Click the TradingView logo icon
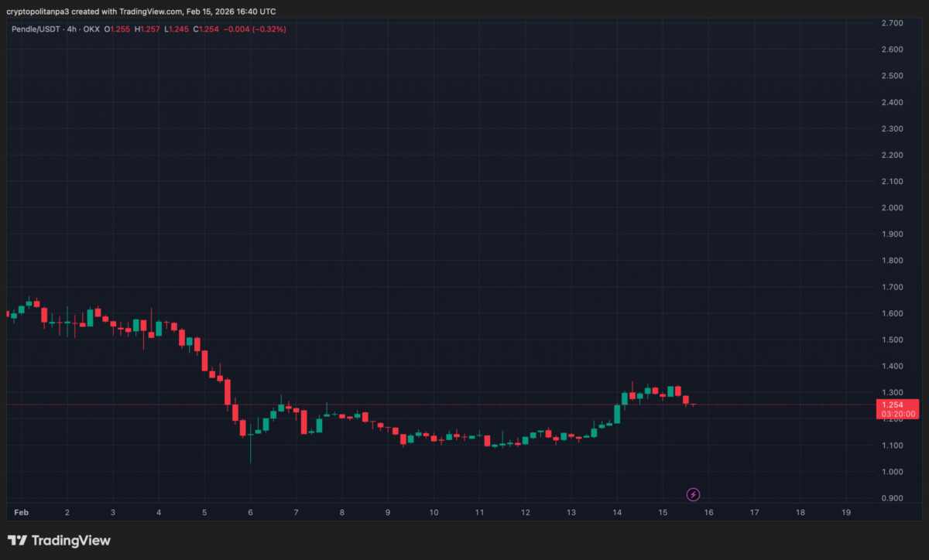 pyautogui.click(x=18, y=541)
